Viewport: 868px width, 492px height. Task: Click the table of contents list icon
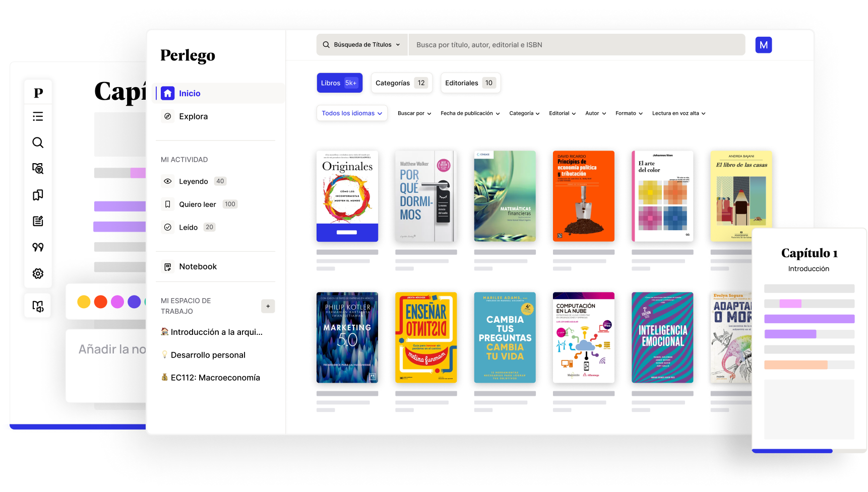(x=38, y=117)
